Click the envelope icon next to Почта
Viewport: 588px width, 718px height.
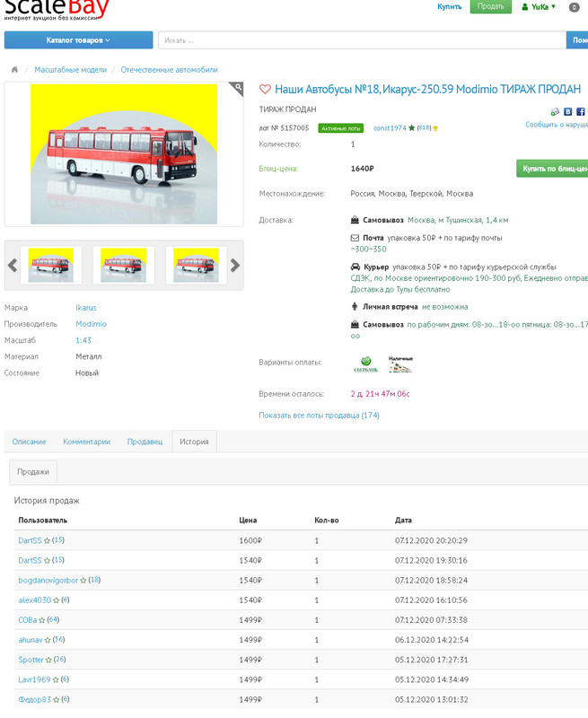(x=355, y=238)
